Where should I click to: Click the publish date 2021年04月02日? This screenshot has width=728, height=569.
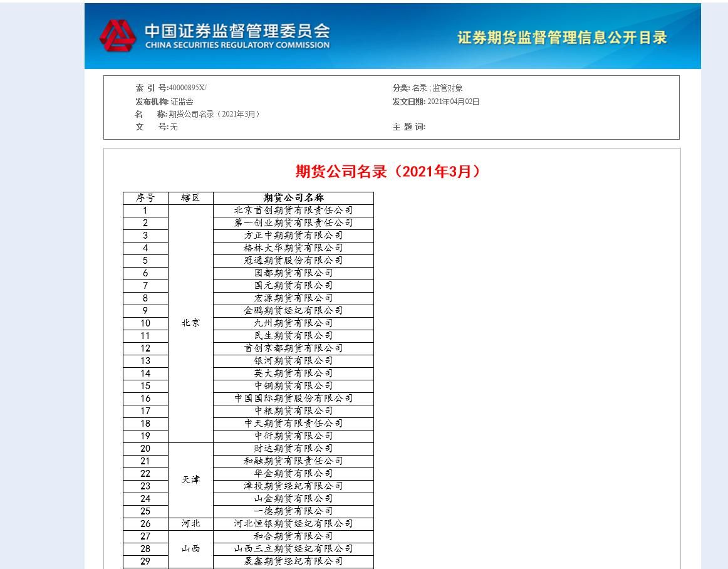tap(453, 102)
